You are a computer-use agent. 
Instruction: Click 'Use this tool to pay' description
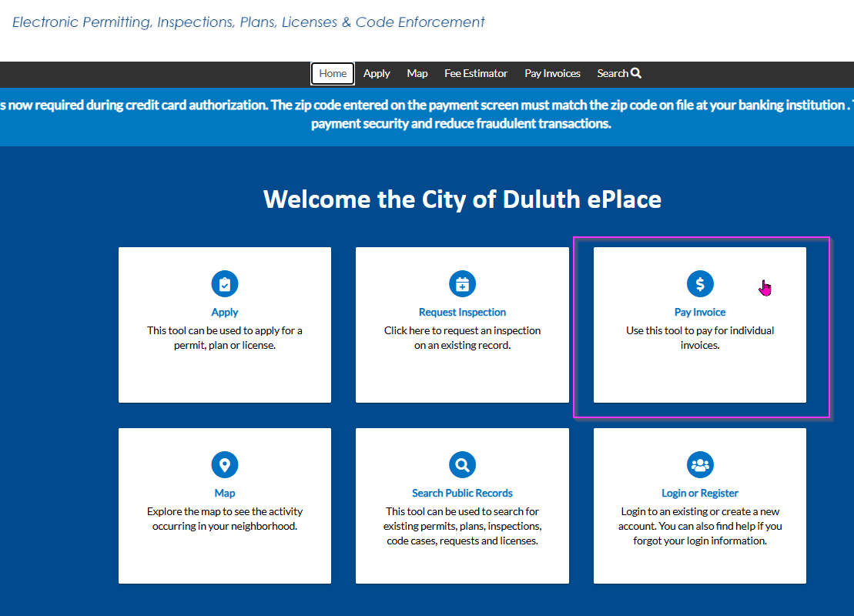[700, 338]
